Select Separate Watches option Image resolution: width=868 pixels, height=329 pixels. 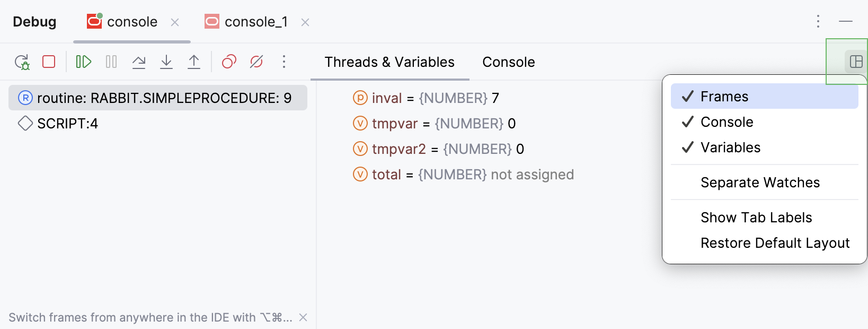tap(760, 183)
